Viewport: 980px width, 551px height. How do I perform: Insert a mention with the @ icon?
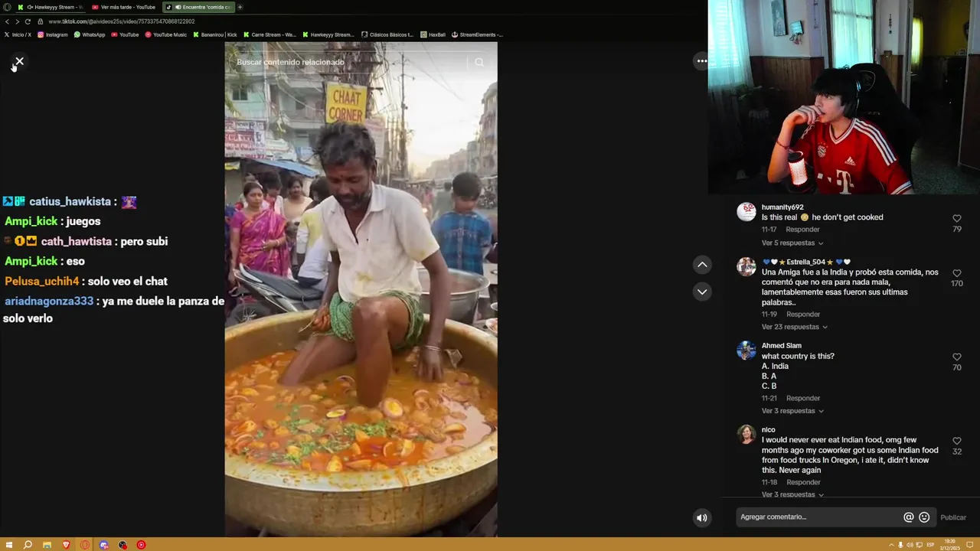tap(909, 517)
